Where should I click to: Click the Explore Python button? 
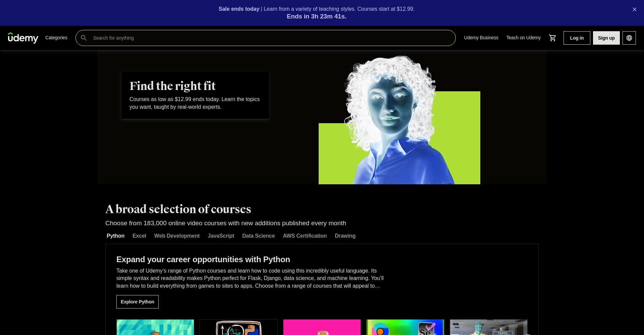tap(138, 302)
